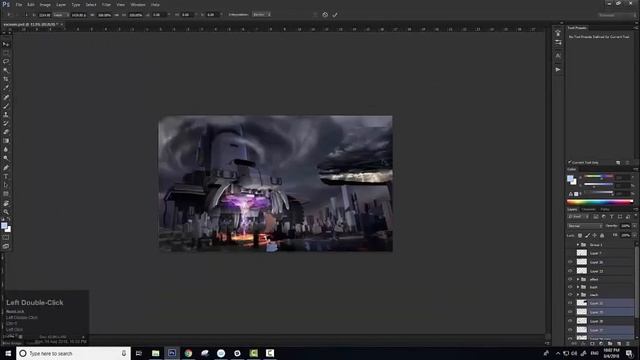This screenshot has width=640, height=360.
Task: Expand the Group 1 folder
Action: point(578,245)
